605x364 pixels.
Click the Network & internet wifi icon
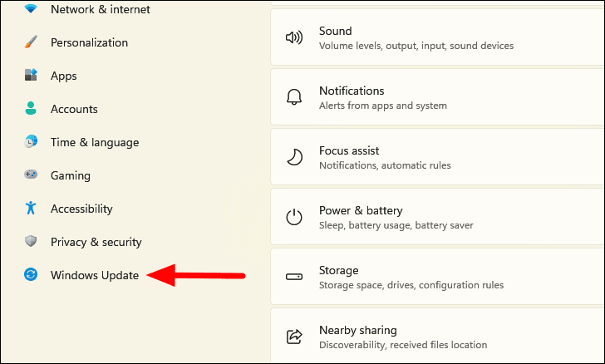pos(31,8)
